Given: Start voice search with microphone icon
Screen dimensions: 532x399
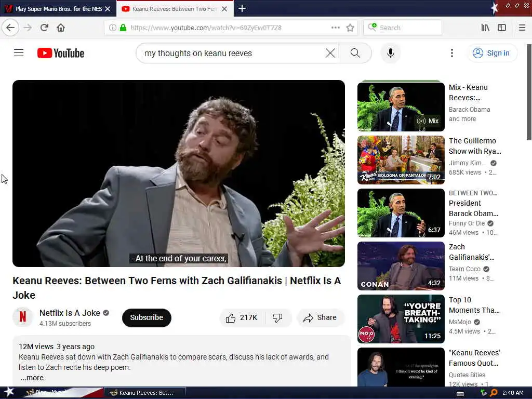Looking at the screenshot, I should [391, 54].
